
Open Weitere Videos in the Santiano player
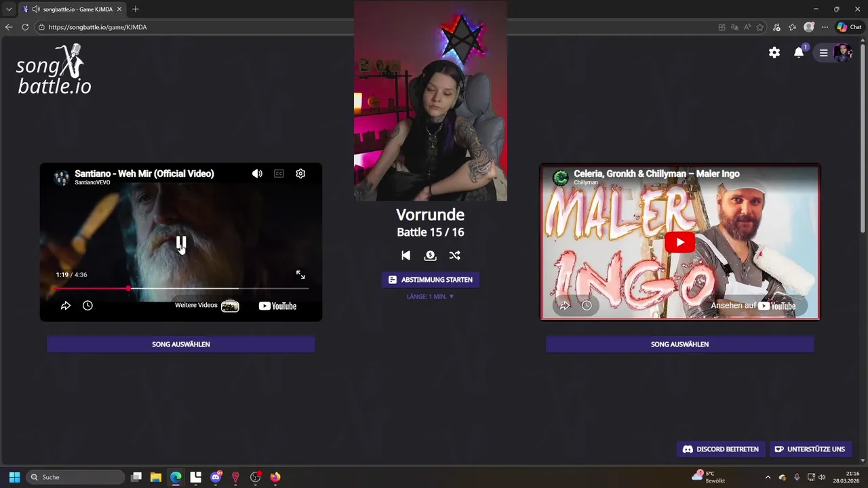point(207,306)
